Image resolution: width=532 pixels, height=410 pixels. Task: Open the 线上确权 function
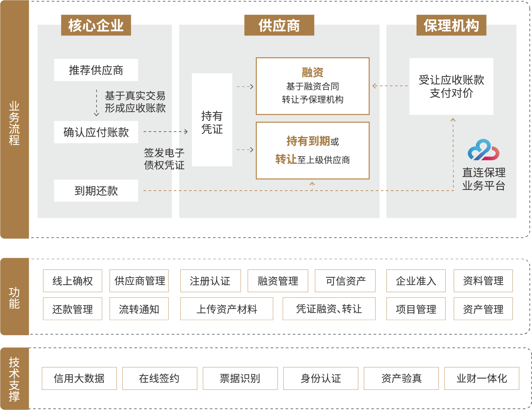tap(73, 281)
